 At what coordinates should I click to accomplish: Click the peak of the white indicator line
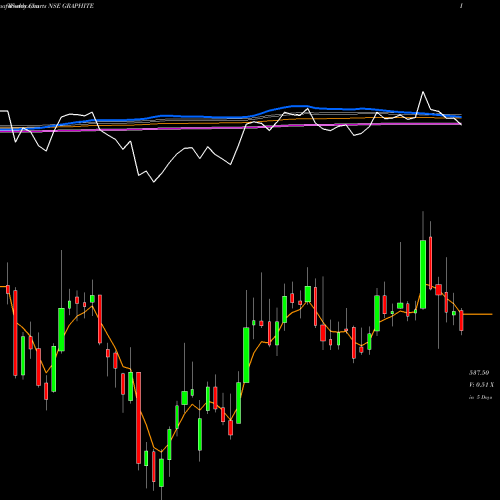(x=423, y=92)
